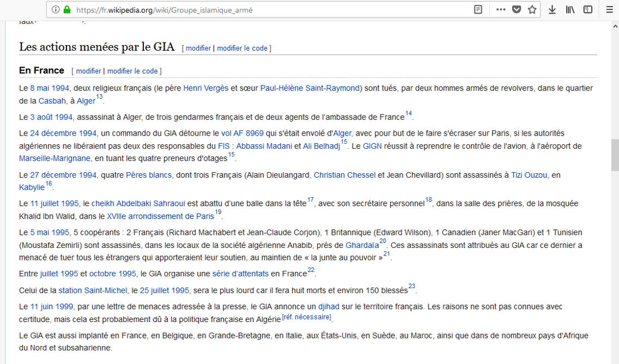Open the 'vol AF 8969' link
Image resolution: width=619 pixels, height=364 pixels.
point(242,133)
